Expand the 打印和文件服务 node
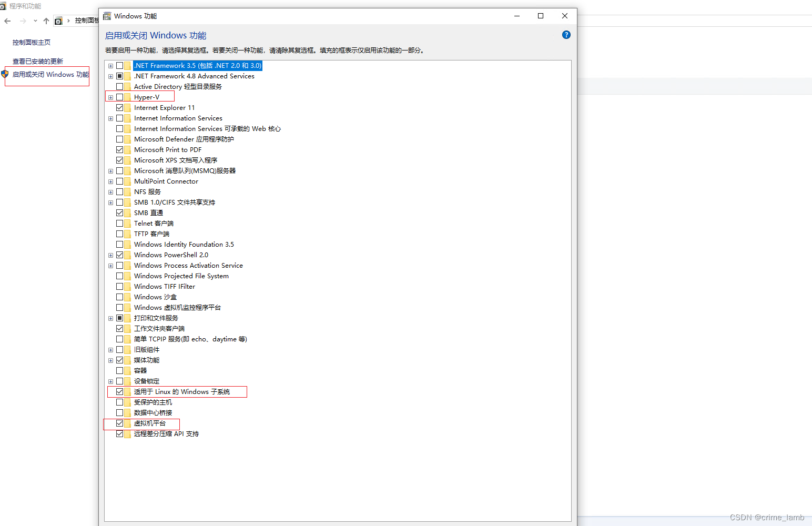The width and height of the screenshot is (812, 526). [x=110, y=318]
